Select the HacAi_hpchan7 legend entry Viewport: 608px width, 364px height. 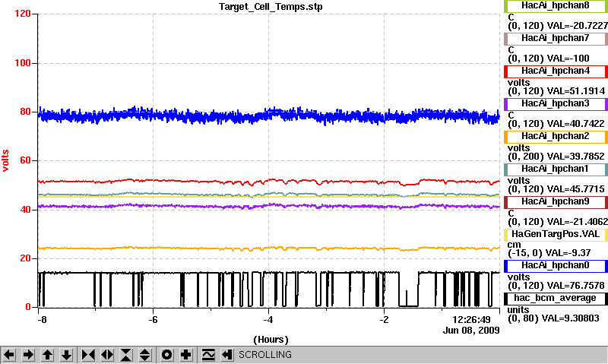[556, 39]
